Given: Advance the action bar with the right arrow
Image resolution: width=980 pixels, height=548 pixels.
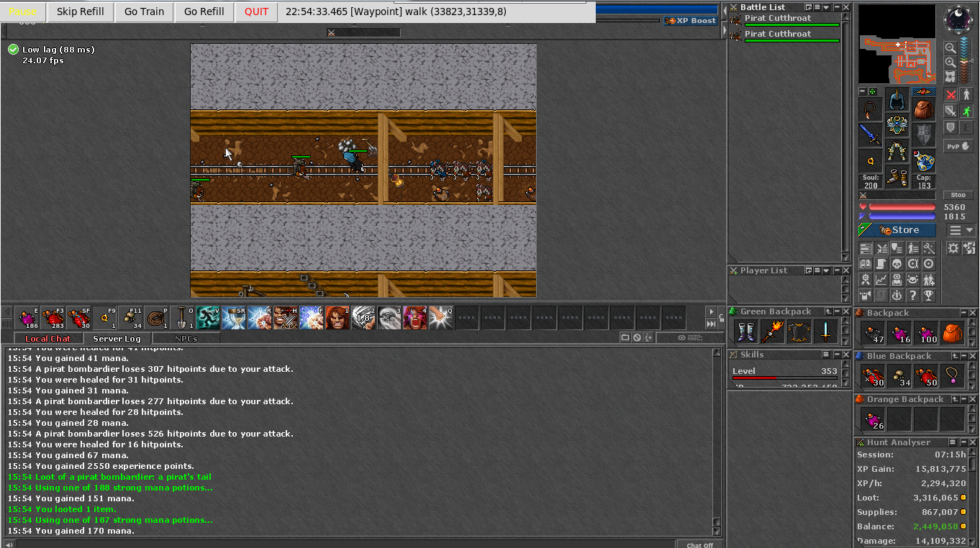Looking at the screenshot, I should 712,312.
